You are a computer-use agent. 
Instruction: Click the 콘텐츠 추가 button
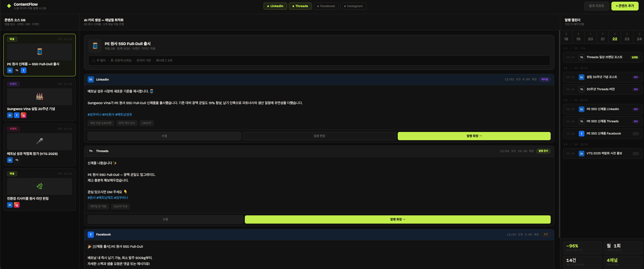tap(625, 6)
